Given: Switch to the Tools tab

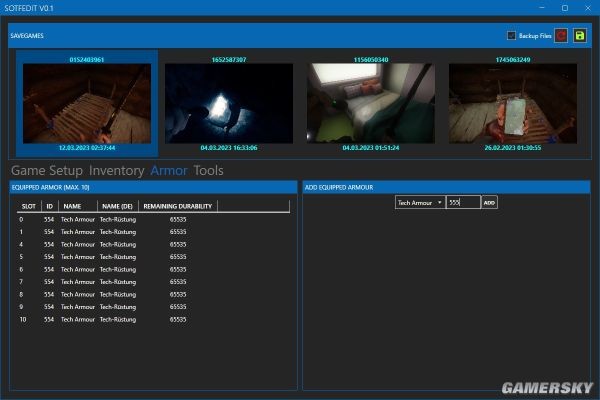Looking at the screenshot, I should click(x=208, y=170).
